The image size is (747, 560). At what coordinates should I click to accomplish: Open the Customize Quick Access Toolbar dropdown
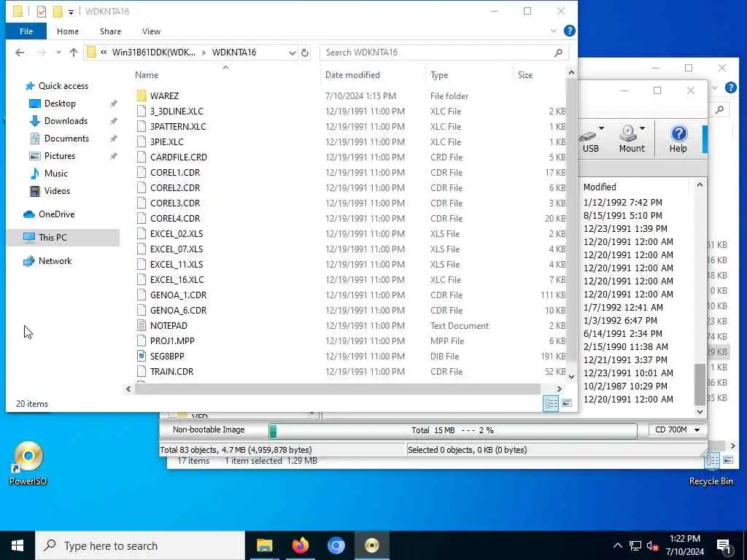point(71,12)
